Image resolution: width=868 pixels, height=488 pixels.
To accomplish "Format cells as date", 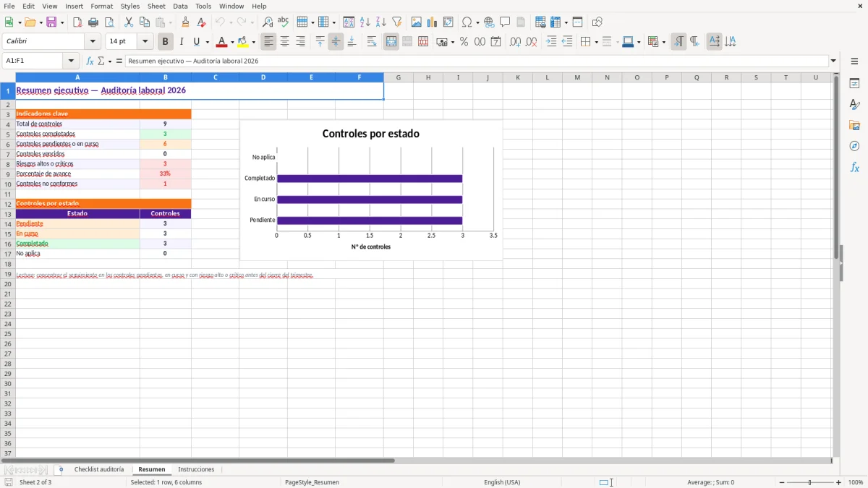I will click(x=495, y=42).
